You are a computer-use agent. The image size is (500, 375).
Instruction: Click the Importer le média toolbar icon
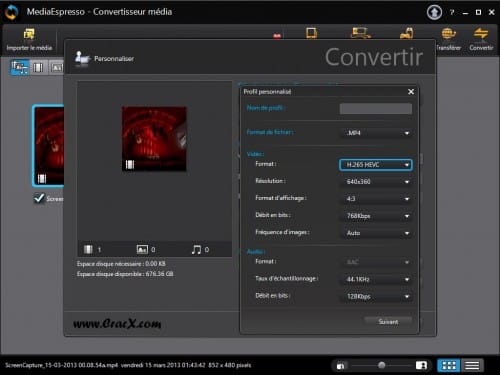[29, 34]
